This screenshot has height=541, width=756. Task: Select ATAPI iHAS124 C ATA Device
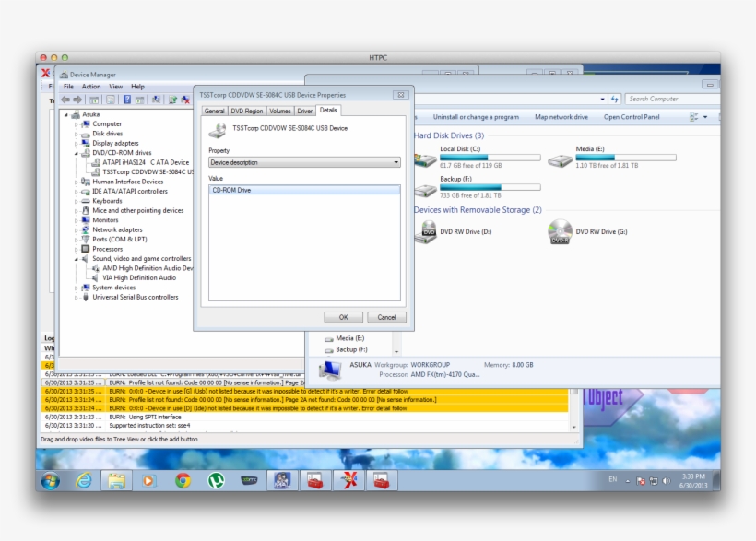pos(145,162)
